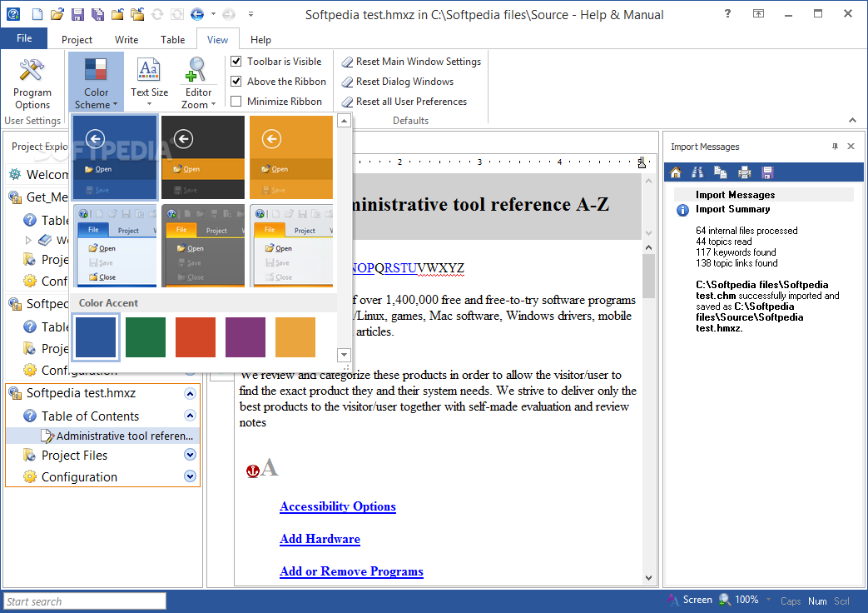
Task: Open the Back arrow history dropdown
Action: pyautogui.click(x=213, y=14)
